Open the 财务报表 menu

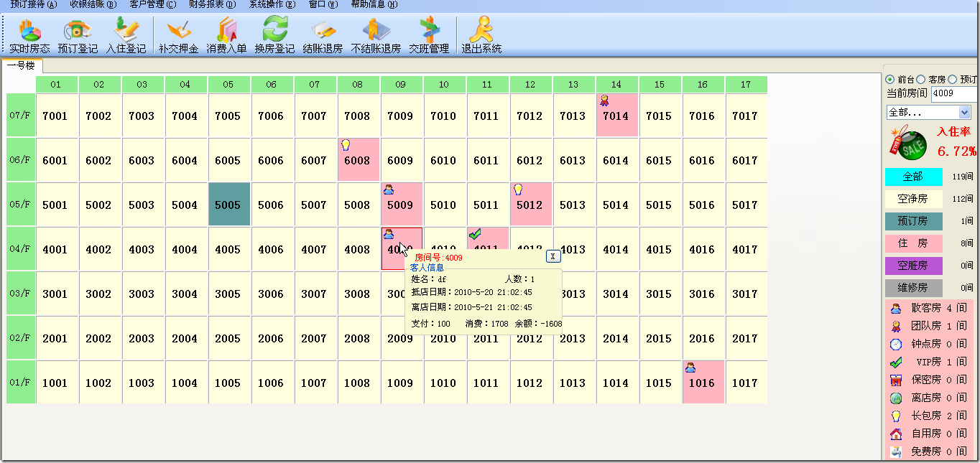point(212,4)
